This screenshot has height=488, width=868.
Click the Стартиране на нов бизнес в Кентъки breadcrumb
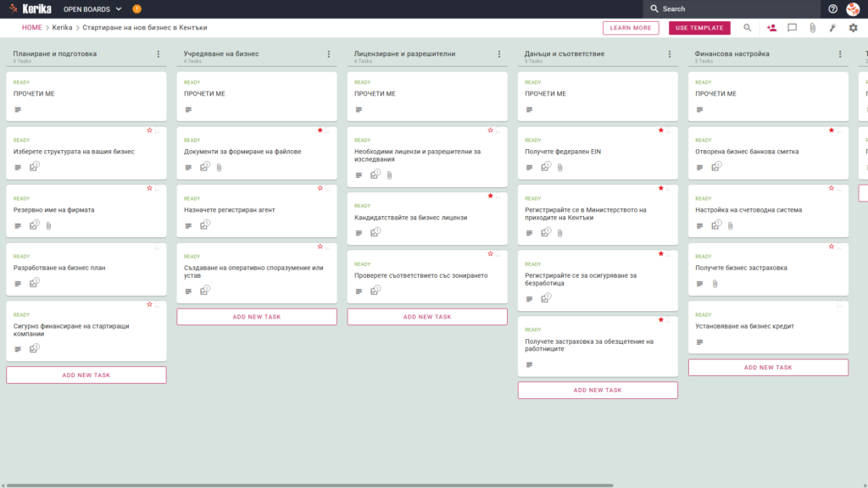pos(144,28)
